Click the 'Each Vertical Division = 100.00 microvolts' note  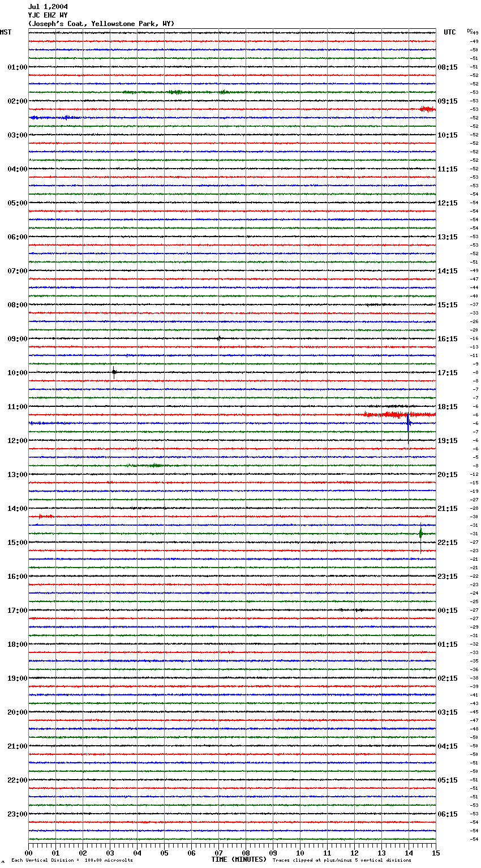click(72, 860)
